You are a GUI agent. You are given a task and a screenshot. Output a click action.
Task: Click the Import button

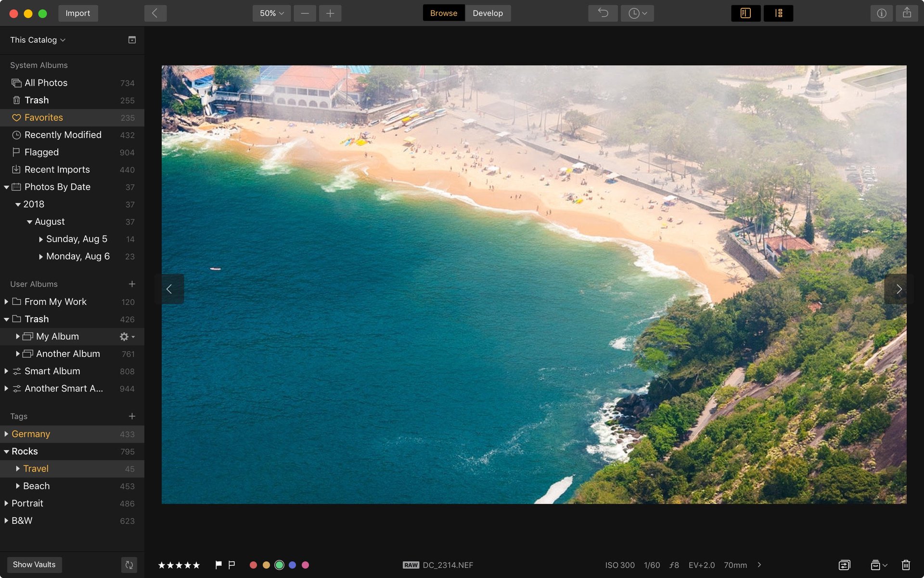[78, 13]
